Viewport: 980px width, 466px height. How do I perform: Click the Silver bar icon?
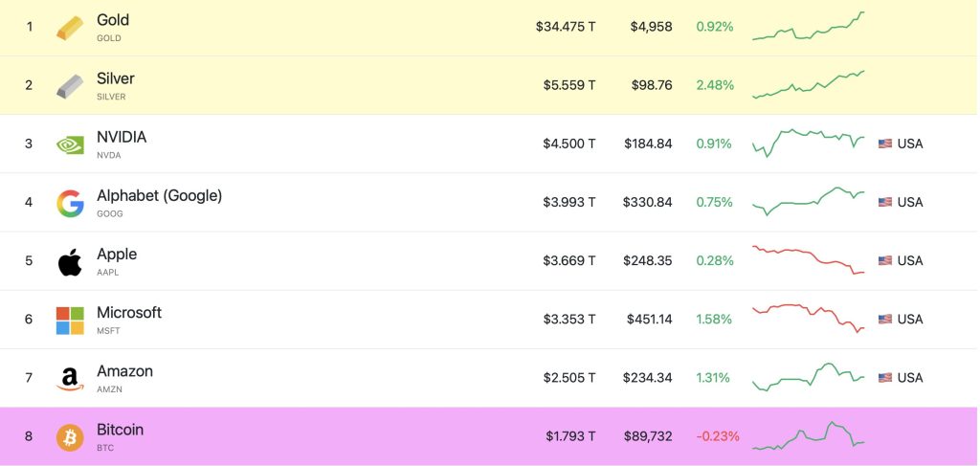(x=70, y=86)
